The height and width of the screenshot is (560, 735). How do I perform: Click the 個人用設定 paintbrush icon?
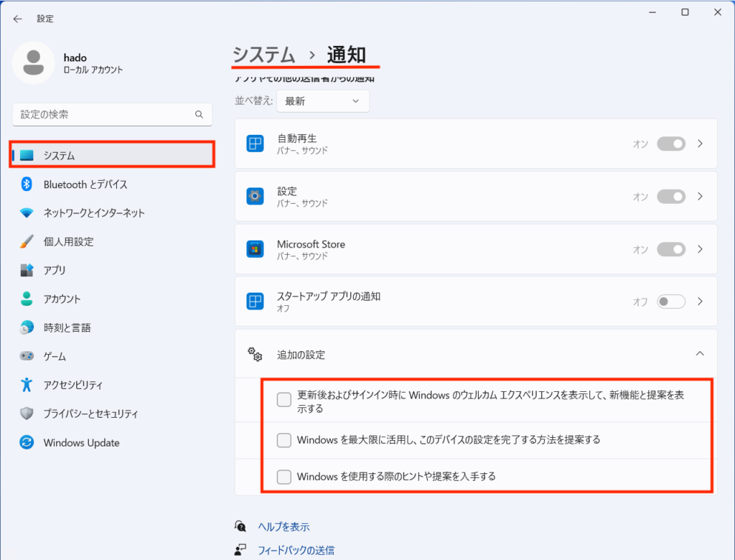click(x=27, y=242)
